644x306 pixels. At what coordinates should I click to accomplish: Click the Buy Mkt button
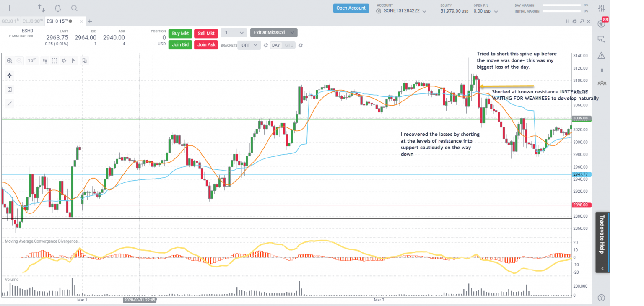click(x=180, y=33)
